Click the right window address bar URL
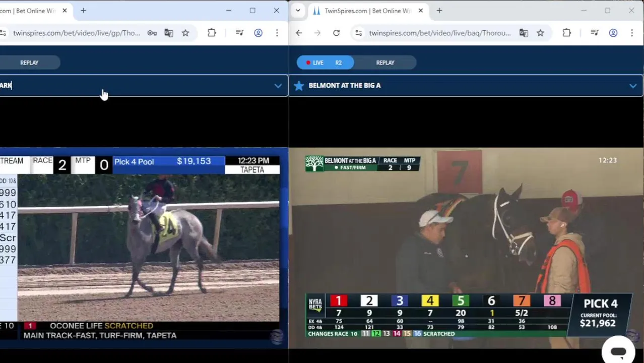This screenshot has height=363, width=644. [x=439, y=33]
